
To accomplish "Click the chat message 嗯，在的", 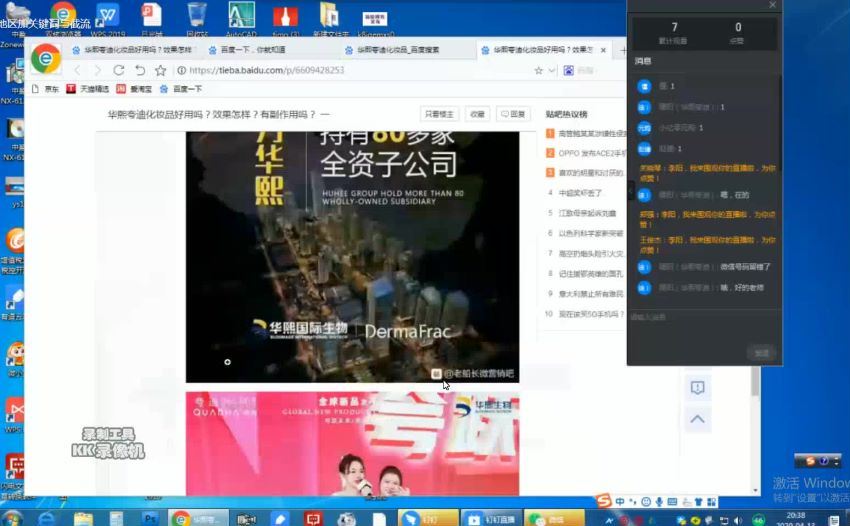I will tap(735, 195).
